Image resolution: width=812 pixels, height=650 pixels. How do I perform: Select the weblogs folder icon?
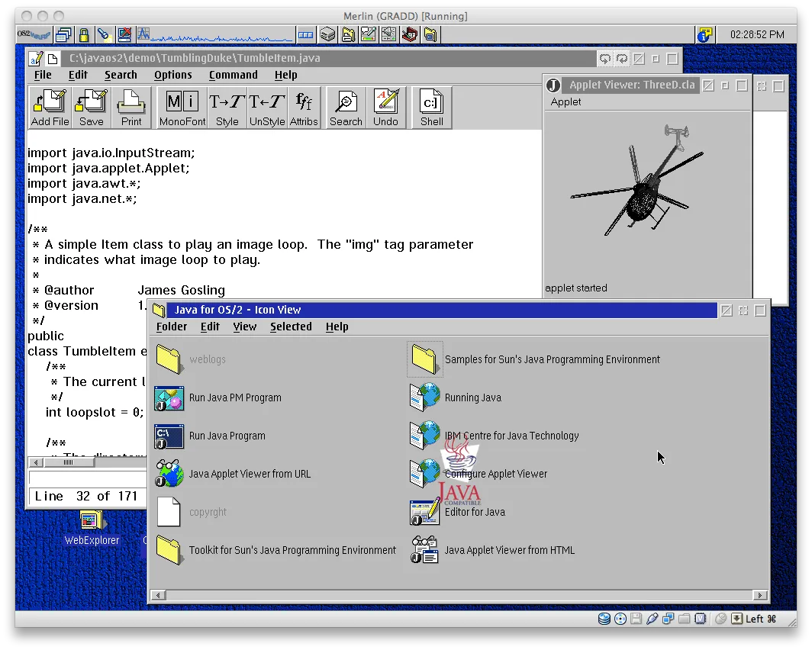pyautogui.click(x=169, y=359)
